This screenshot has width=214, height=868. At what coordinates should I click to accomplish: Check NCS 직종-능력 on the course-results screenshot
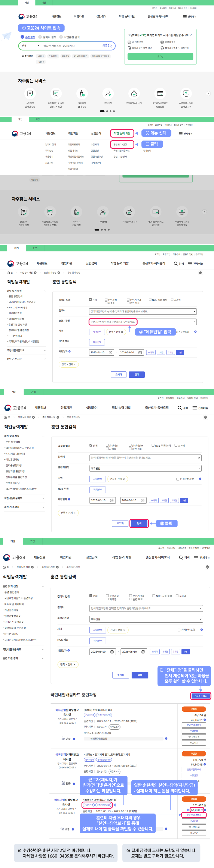(x=154, y=596)
